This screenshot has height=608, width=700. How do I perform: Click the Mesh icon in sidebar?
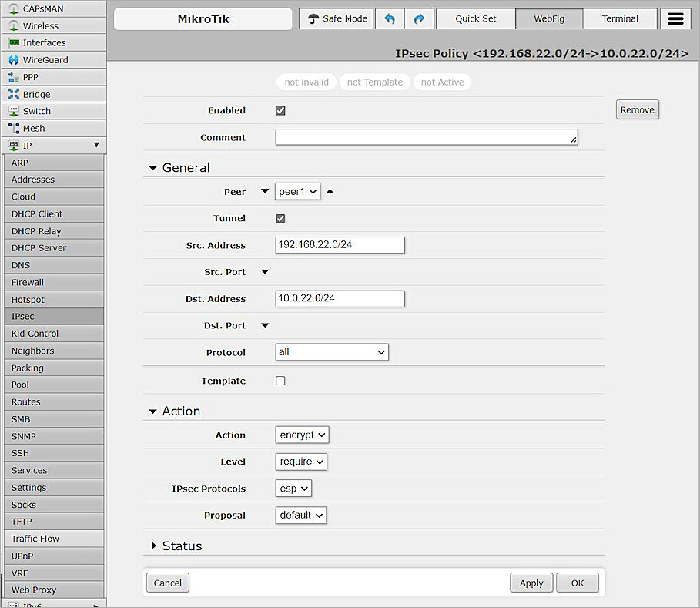pos(14,128)
